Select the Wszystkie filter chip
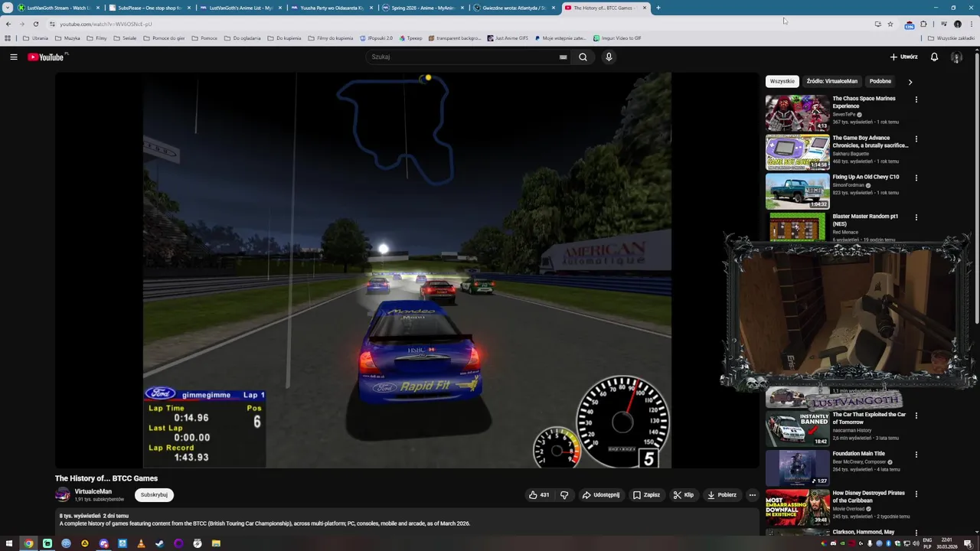The width and height of the screenshot is (980, 551). [782, 81]
